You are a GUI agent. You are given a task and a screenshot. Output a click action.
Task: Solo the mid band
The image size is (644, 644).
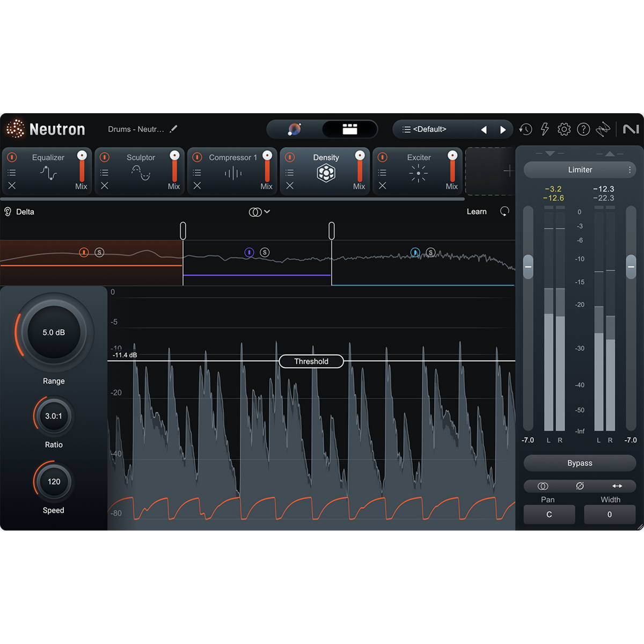[265, 252]
